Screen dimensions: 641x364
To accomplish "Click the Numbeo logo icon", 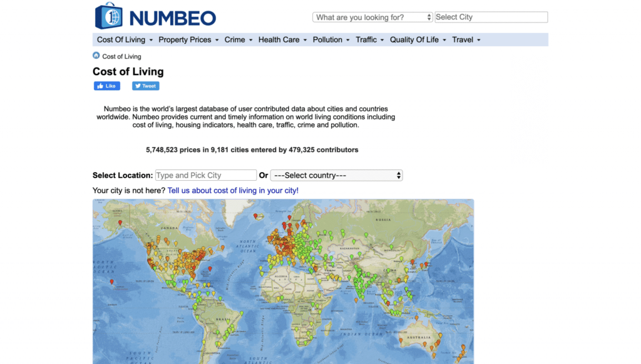I will 108,16.
